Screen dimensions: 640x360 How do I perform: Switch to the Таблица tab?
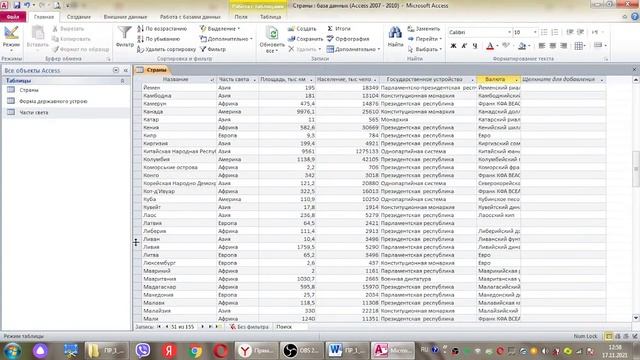point(270,17)
